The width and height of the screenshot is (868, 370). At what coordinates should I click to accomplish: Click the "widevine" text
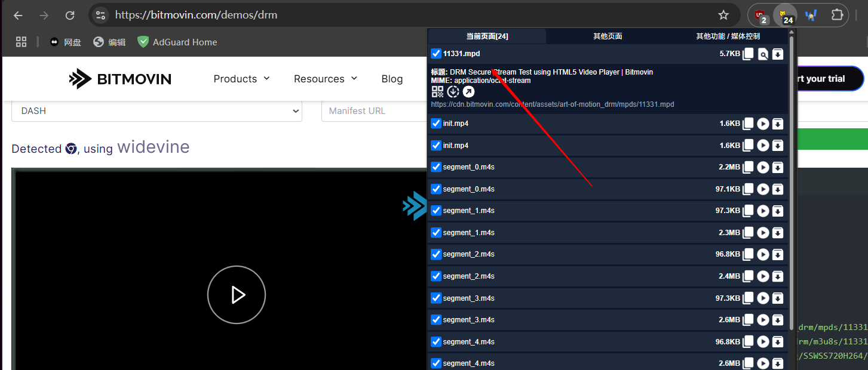(x=154, y=147)
